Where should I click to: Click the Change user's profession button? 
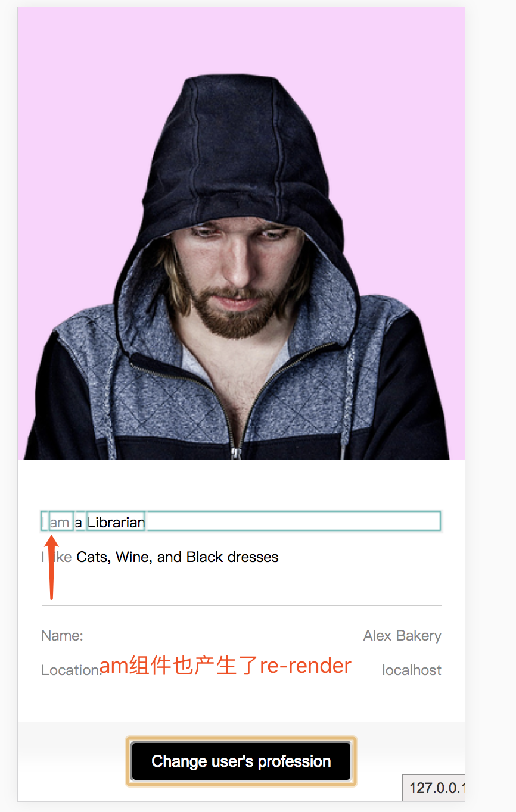pos(241,761)
